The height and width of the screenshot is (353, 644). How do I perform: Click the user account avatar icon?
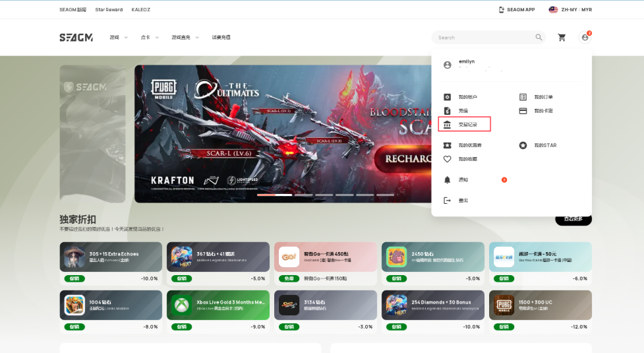(585, 38)
